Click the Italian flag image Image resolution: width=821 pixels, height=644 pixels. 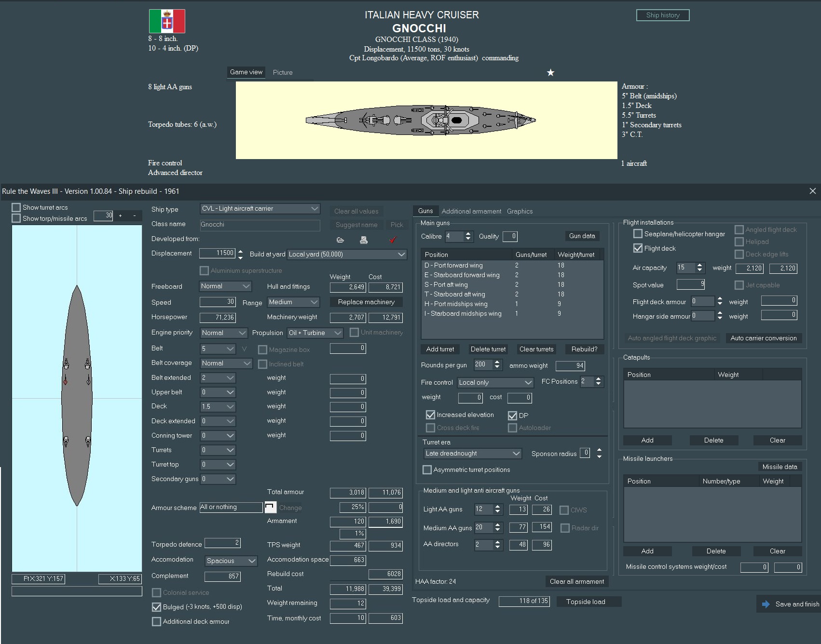[167, 21]
